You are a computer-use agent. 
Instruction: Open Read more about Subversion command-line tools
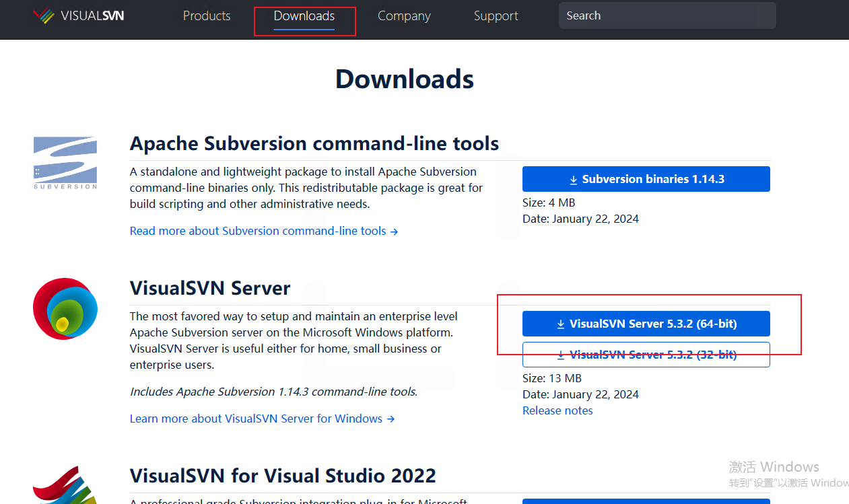(x=264, y=231)
